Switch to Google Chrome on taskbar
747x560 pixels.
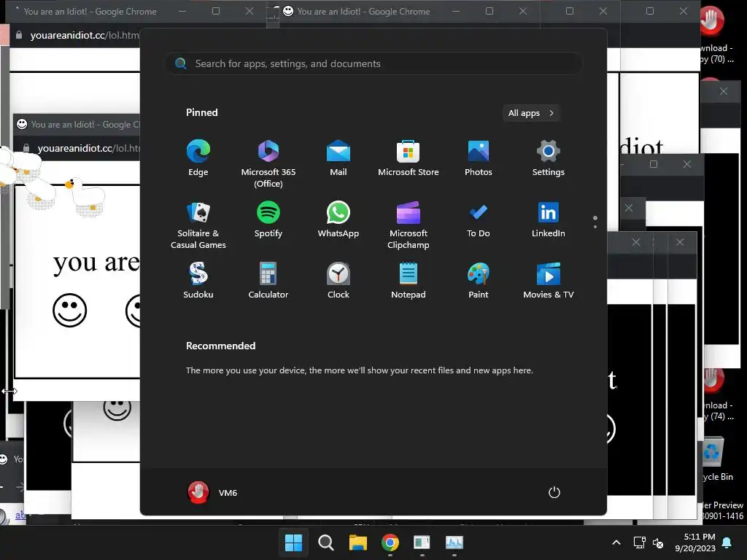pos(390,542)
